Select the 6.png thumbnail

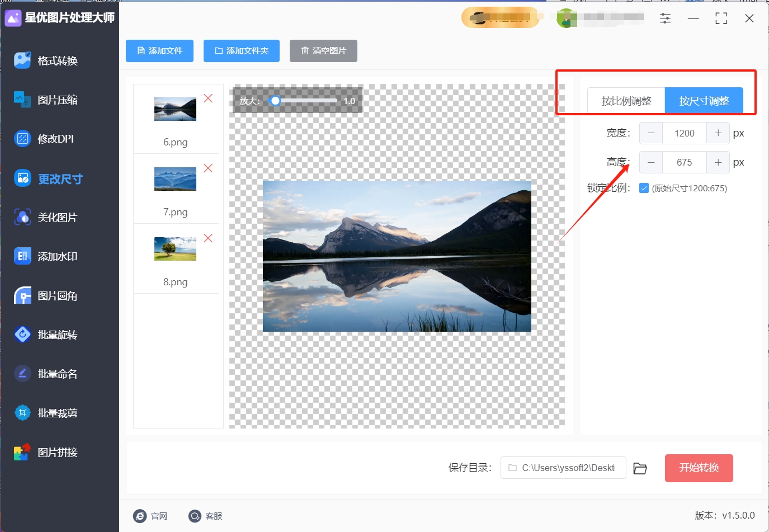(176, 109)
